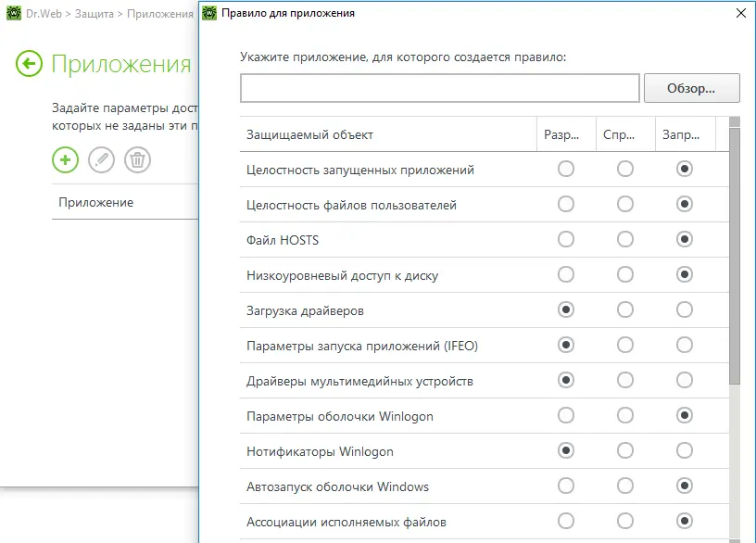Set Низкоуровневый доступ к диску to ask

625,274
